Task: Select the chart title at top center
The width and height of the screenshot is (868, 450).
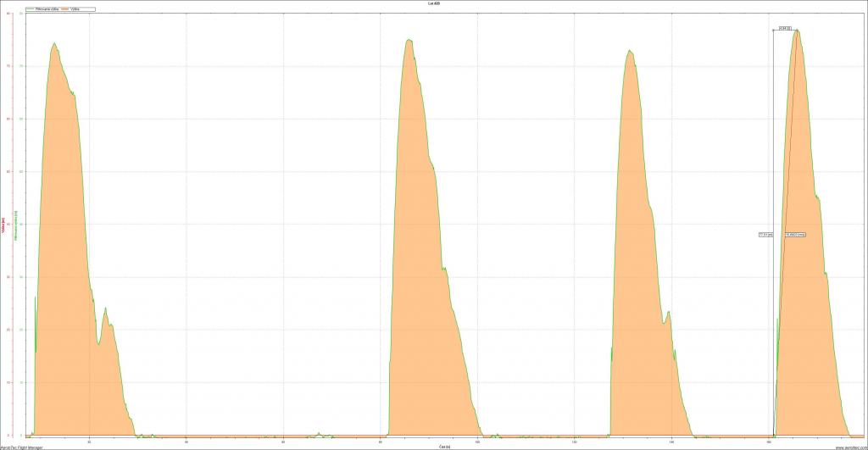Action: pyautogui.click(x=434, y=3)
